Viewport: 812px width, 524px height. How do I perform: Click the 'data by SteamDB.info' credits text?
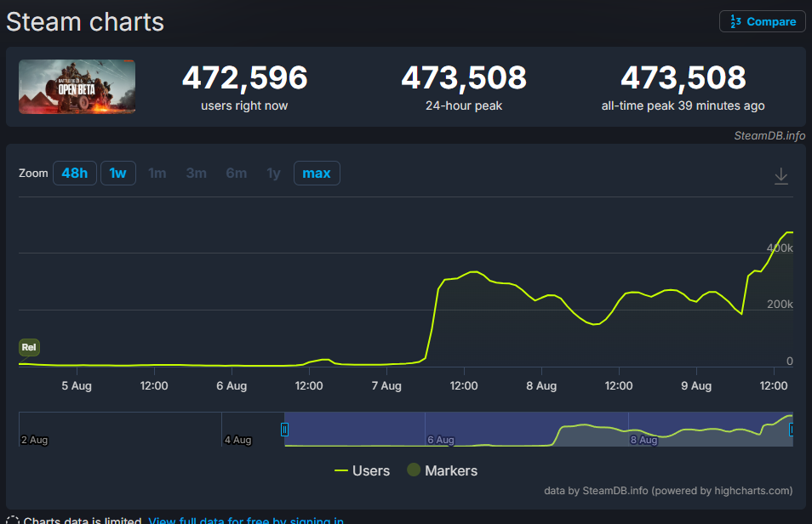point(668,490)
